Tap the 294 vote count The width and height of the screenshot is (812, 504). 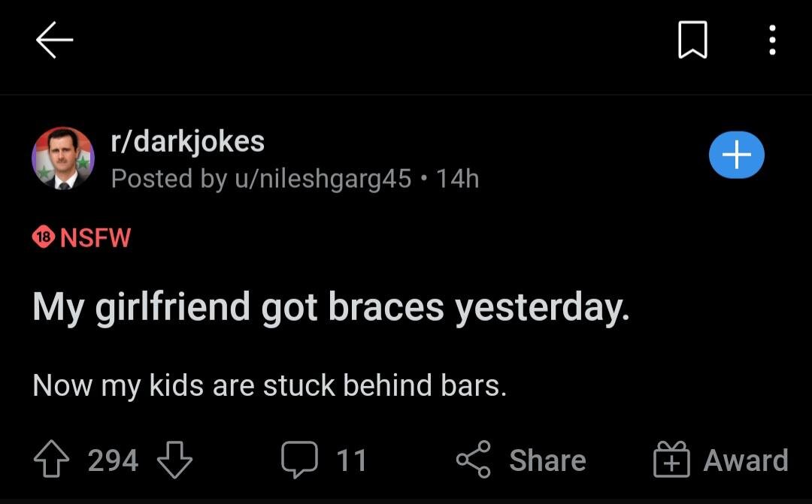113,460
